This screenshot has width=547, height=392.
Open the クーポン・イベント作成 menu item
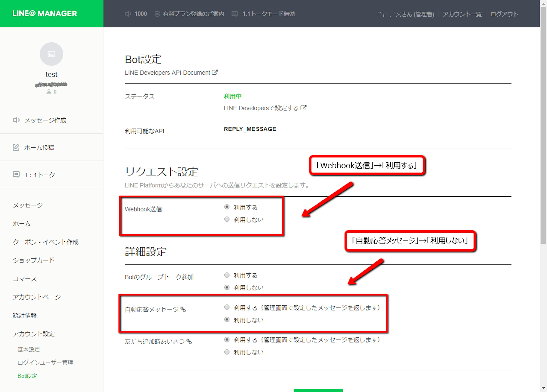pyautogui.click(x=46, y=242)
